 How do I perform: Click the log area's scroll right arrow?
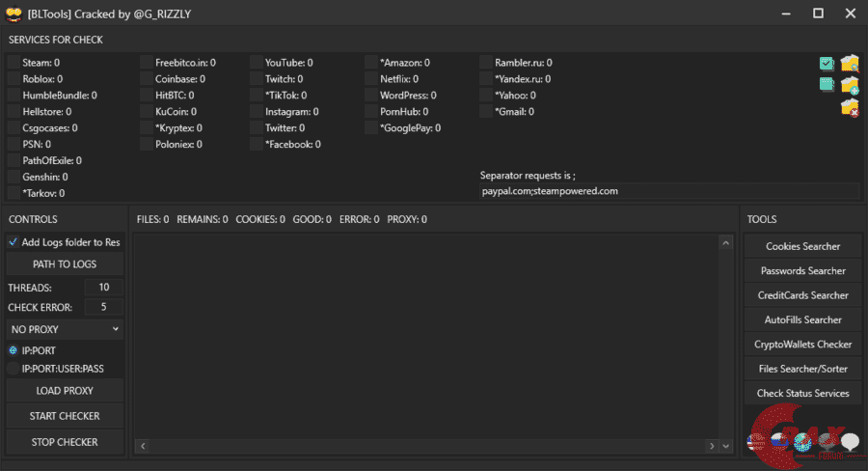[712, 446]
